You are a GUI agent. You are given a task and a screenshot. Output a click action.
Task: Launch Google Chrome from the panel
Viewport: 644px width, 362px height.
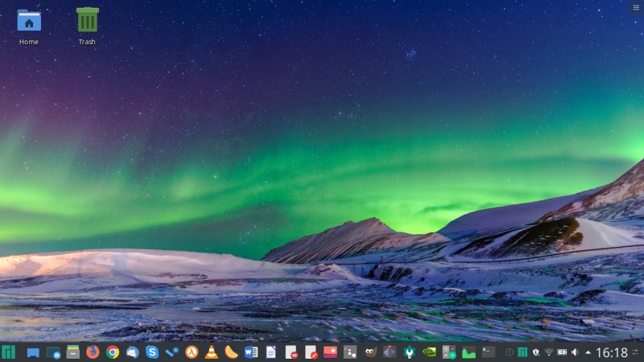(113, 352)
